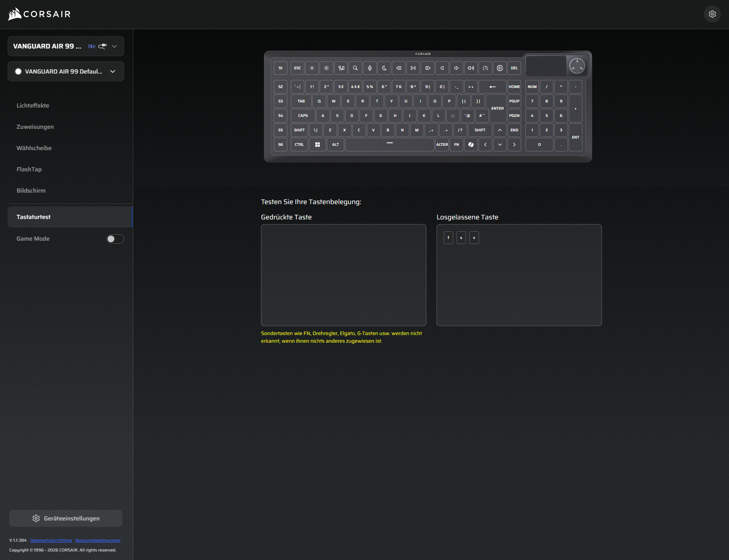Click the mute speaker key
The height and width of the screenshot is (560, 729).
coord(442,68)
